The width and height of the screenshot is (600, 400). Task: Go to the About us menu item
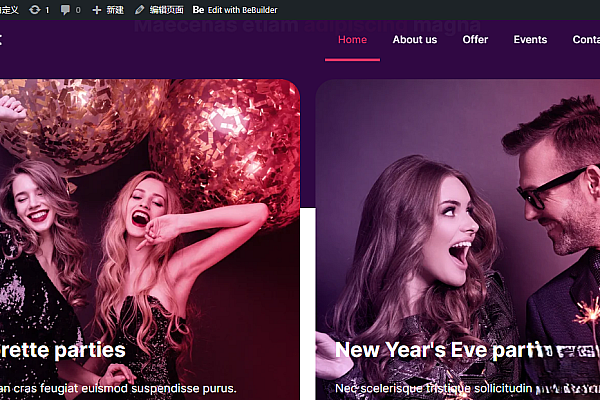click(x=414, y=40)
